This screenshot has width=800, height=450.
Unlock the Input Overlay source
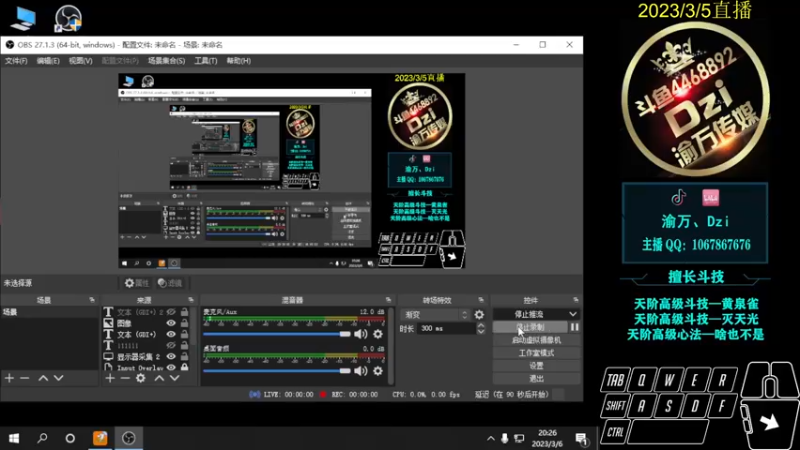click(184, 367)
